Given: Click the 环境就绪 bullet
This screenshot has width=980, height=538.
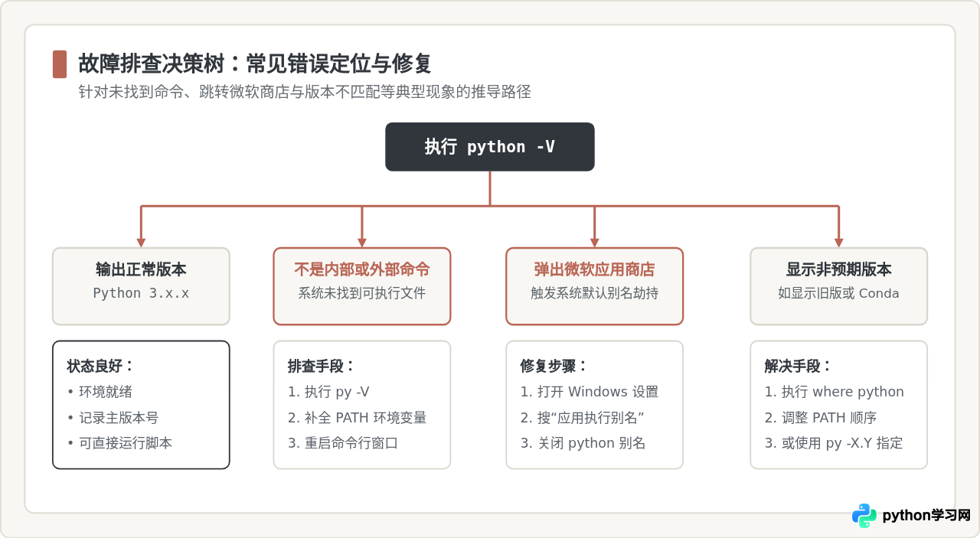Looking at the screenshot, I should pyautogui.click(x=100, y=392).
